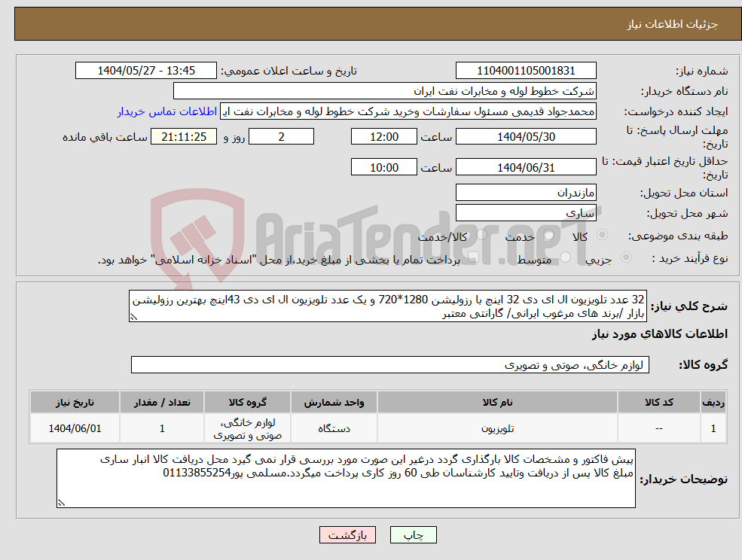Click the دستگاه unit cell
The width and height of the screenshot is (742, 560).
[334, 428]
